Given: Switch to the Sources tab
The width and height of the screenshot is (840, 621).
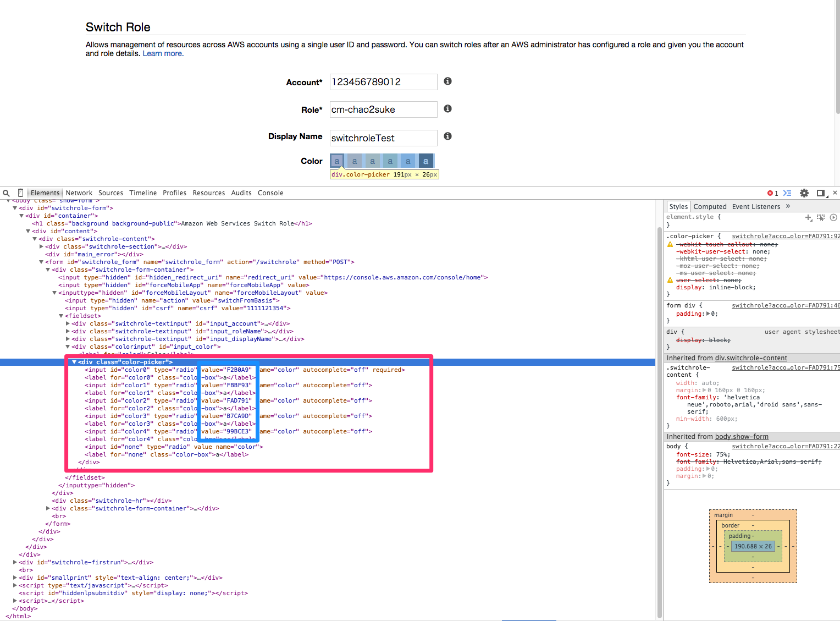Looking at the screenshot, I should [x=110, y=193].
